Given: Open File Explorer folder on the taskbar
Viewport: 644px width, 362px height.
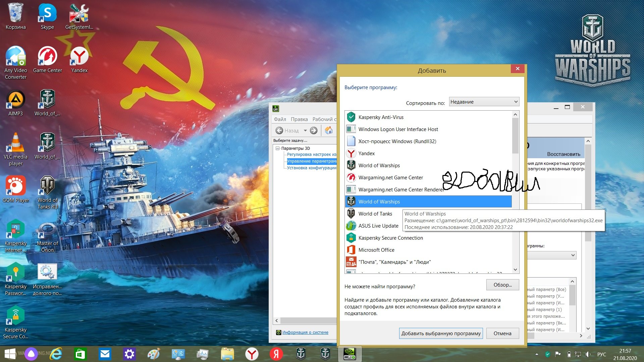Looking at the screenshot, I should [227, 354].
